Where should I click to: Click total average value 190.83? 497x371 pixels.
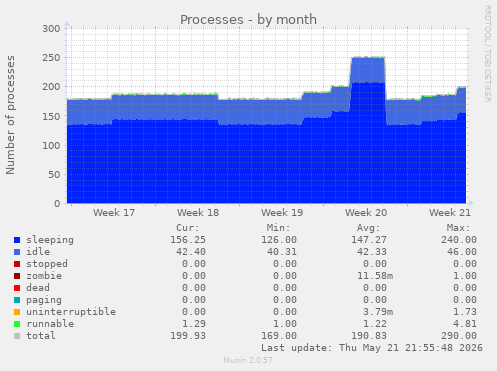[x=369, y=336]
